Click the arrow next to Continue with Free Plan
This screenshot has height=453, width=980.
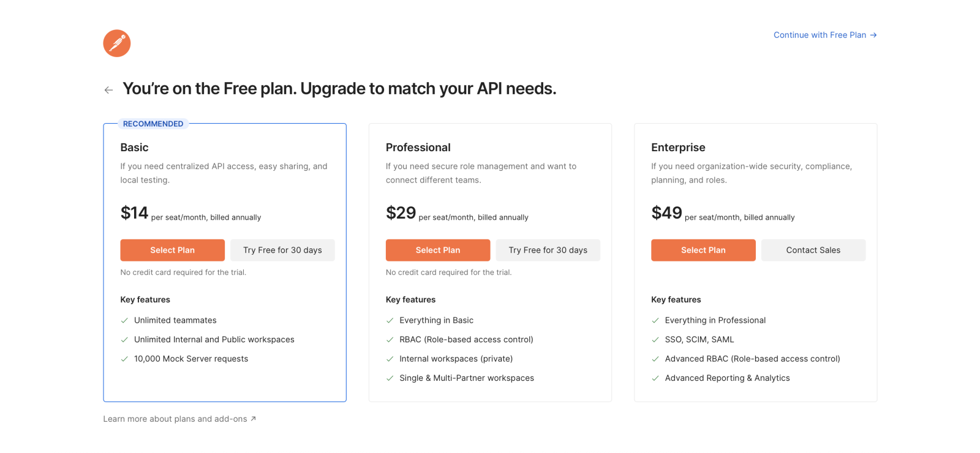click(873, 35)
